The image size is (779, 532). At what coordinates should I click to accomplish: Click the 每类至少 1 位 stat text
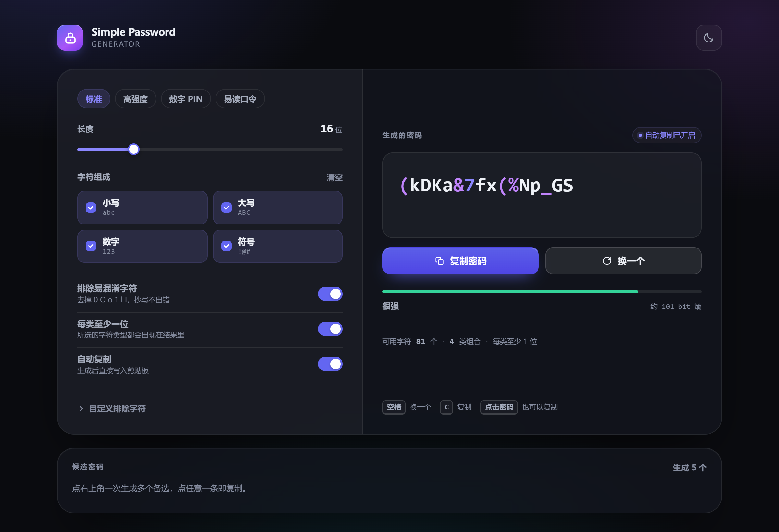(x=514, y=341)
